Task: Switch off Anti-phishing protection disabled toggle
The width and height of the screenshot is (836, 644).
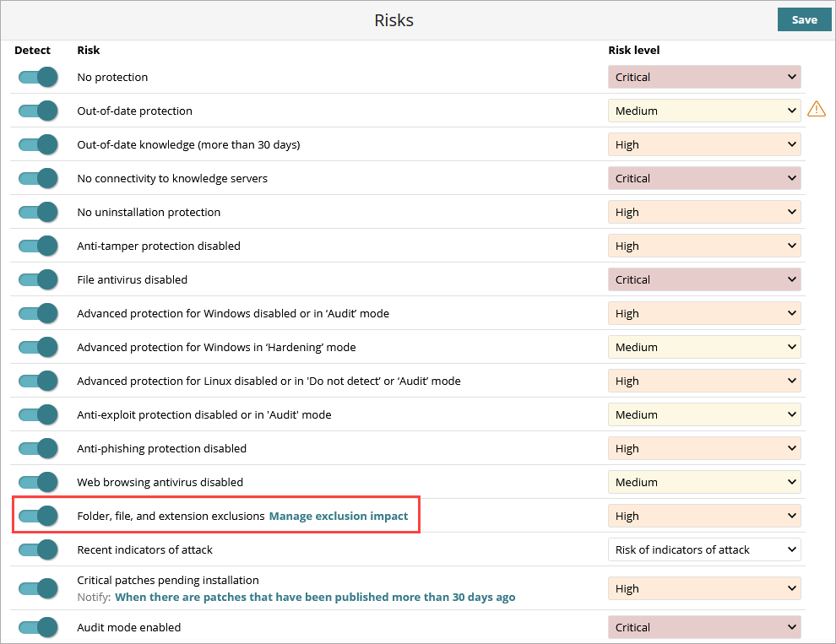Action: 38,448
